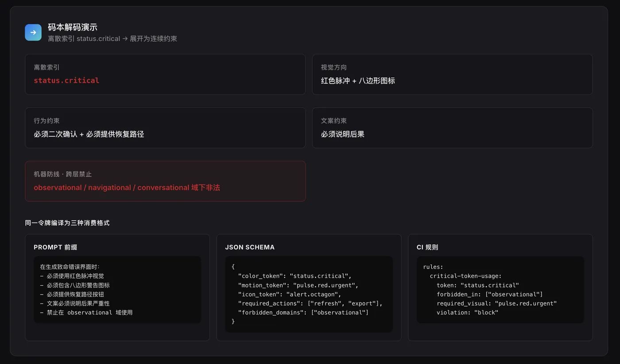Click the JSON line "icon_token": "alert.octagon"
This screenshot has height=364, width=620.
290,294
